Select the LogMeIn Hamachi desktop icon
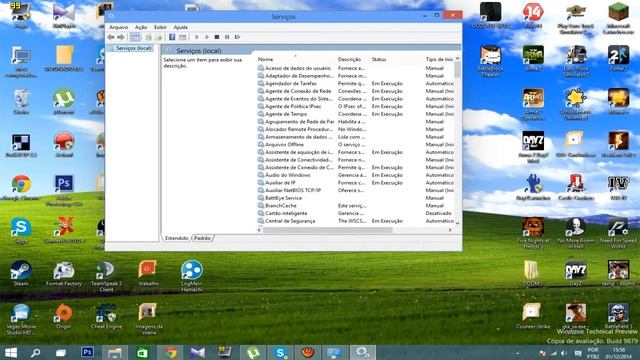The image size is (640, 360). coord(191,276)
